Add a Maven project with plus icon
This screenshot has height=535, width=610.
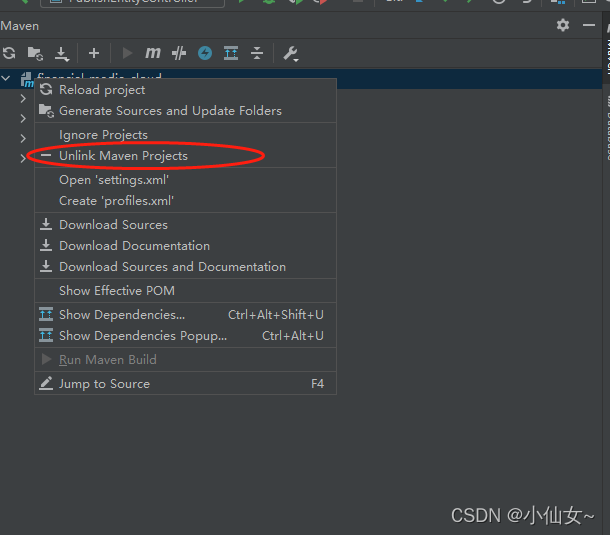pos(94,53)
